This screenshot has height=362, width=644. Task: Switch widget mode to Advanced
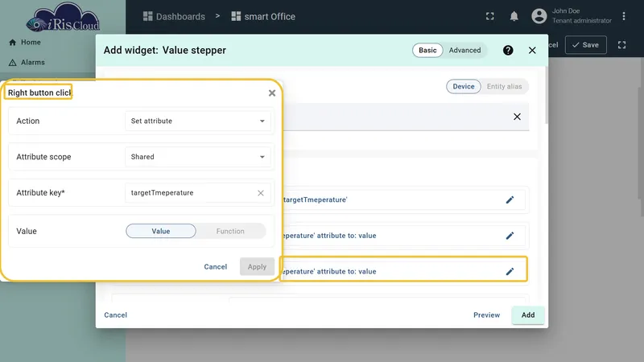[x=464, y=50]
